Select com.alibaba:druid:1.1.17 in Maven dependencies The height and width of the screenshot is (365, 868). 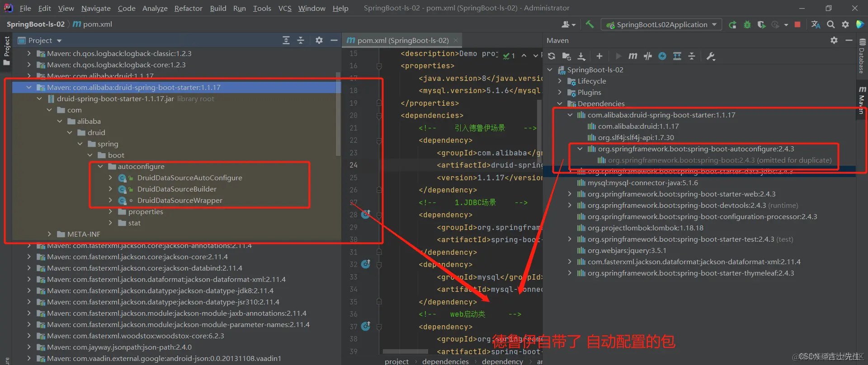(x=638, y=126)
